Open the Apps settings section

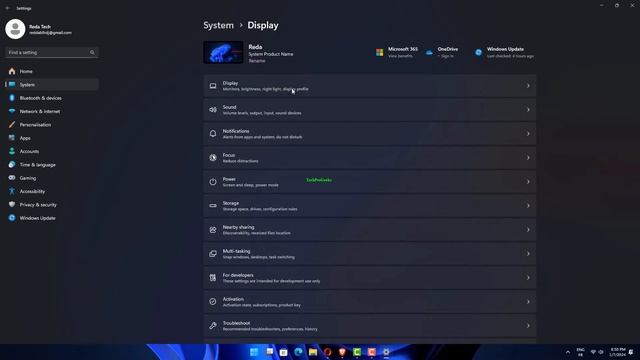coord(52,138)
